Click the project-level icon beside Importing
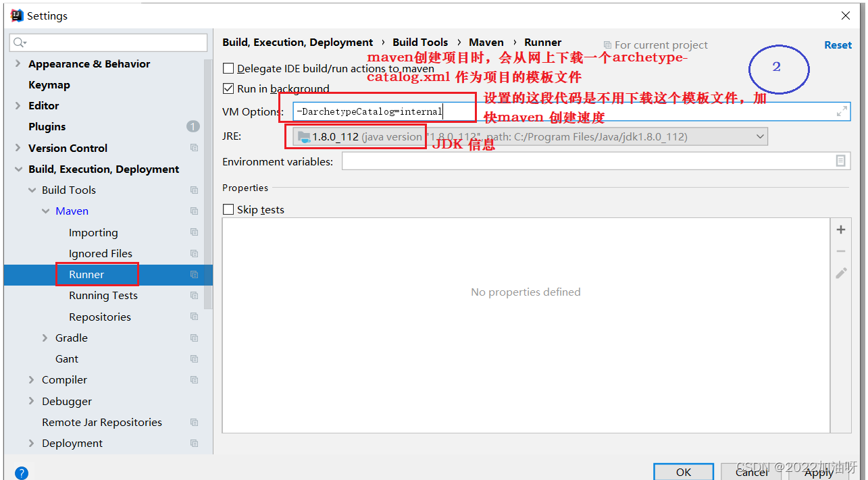The image size is (868, 480). point(195,232)
